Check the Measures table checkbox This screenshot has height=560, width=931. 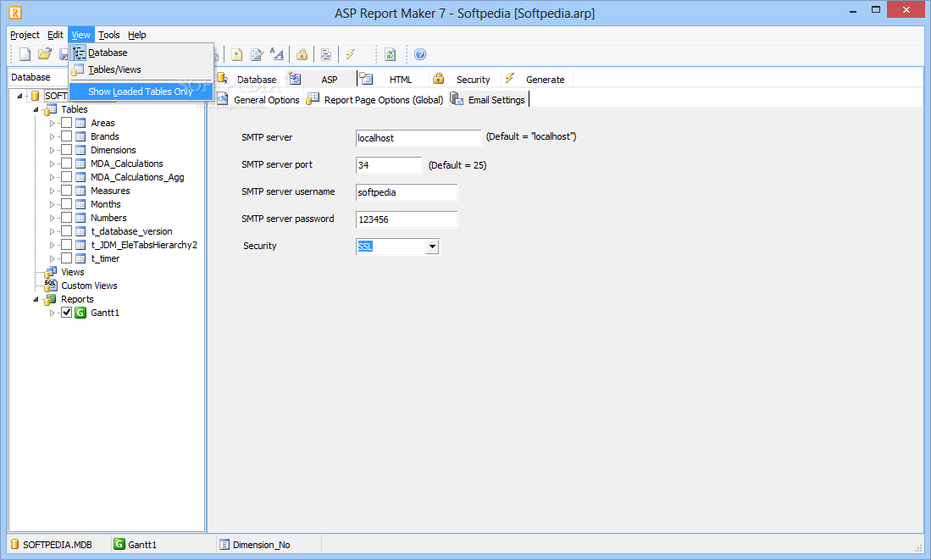point(66,191)
